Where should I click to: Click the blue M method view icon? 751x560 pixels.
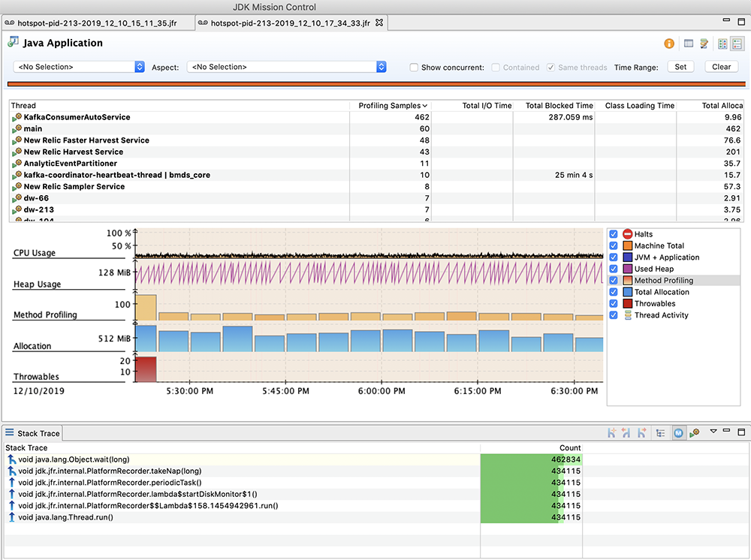[679, 432]
